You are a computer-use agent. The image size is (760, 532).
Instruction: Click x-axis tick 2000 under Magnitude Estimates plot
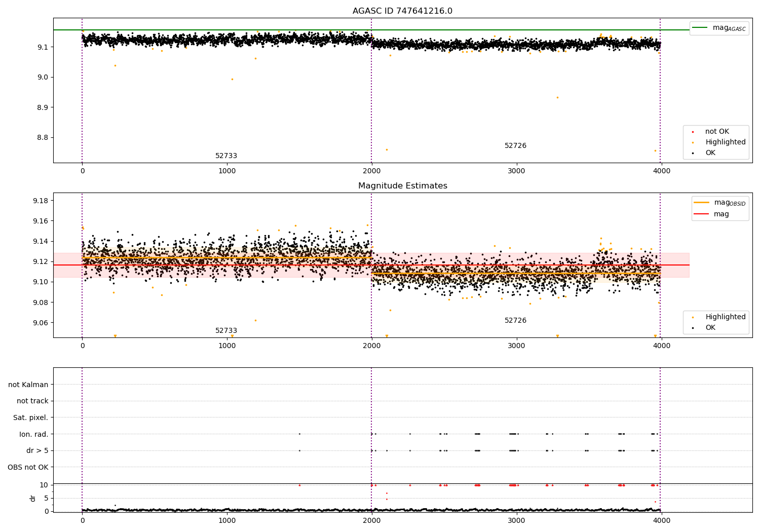coord(372,346)
